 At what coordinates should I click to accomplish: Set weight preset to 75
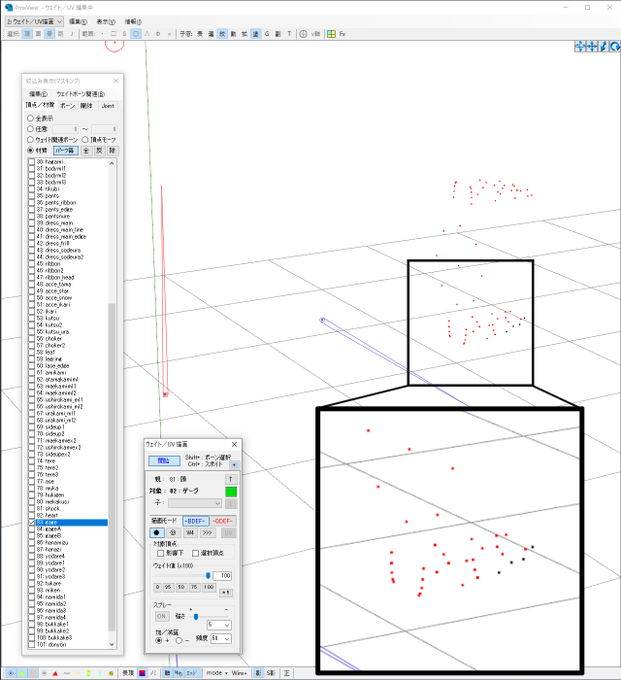(x=194, y=587)
